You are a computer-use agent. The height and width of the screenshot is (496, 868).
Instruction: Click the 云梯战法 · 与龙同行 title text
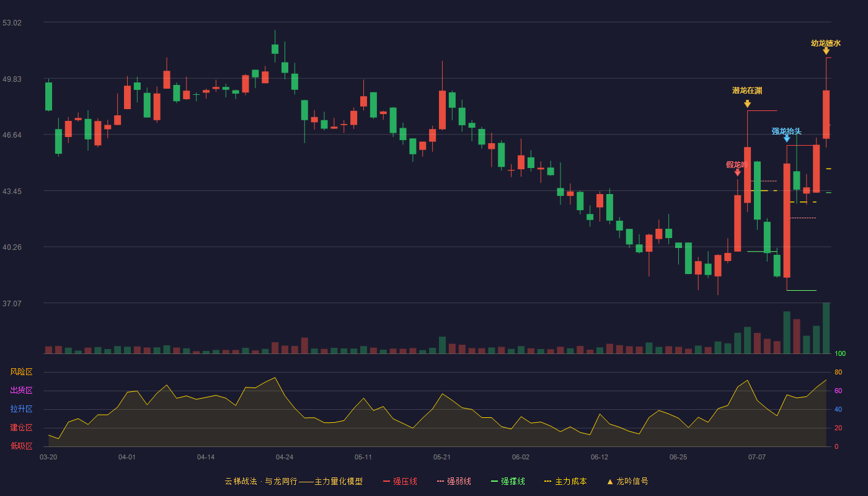click(x=261, y=481)
